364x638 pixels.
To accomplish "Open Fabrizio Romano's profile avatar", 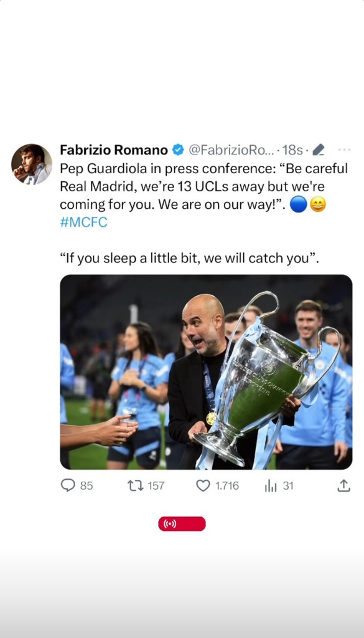I will click(x=32, y=164).
